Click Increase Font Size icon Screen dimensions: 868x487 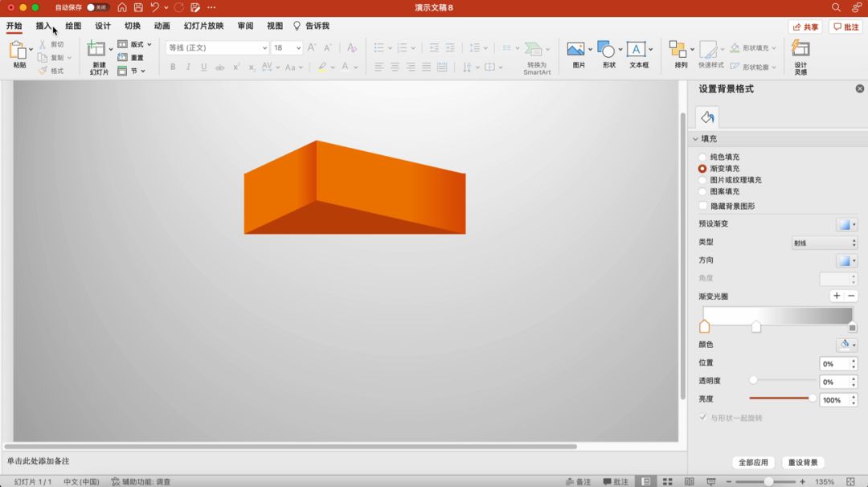(312, 47)
